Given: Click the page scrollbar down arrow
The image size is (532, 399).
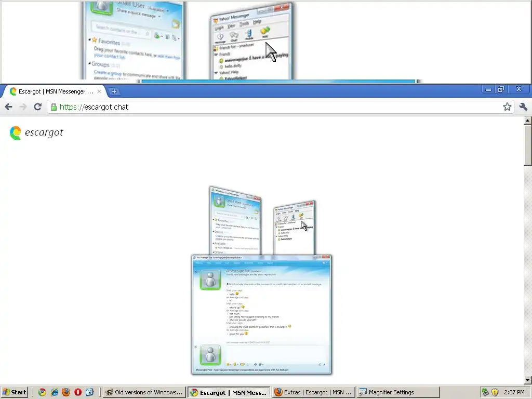Looking at the screenshot, I should (x=528, y=380).
